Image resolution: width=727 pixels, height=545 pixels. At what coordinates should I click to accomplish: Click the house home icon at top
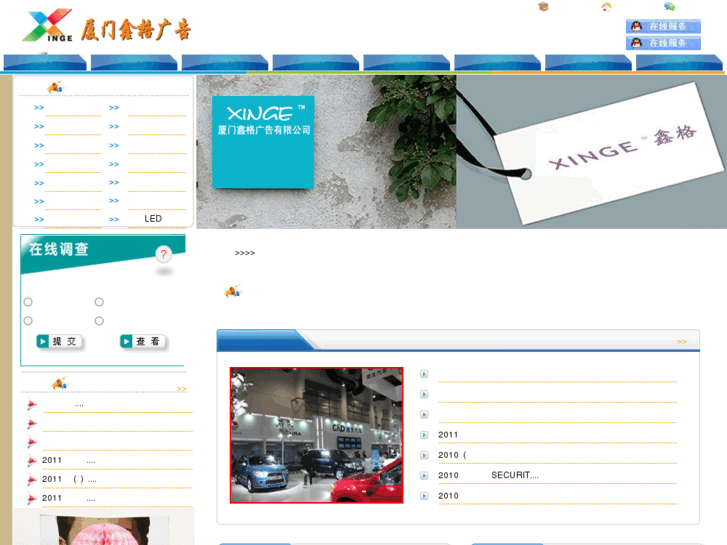(x=606, y=6)
